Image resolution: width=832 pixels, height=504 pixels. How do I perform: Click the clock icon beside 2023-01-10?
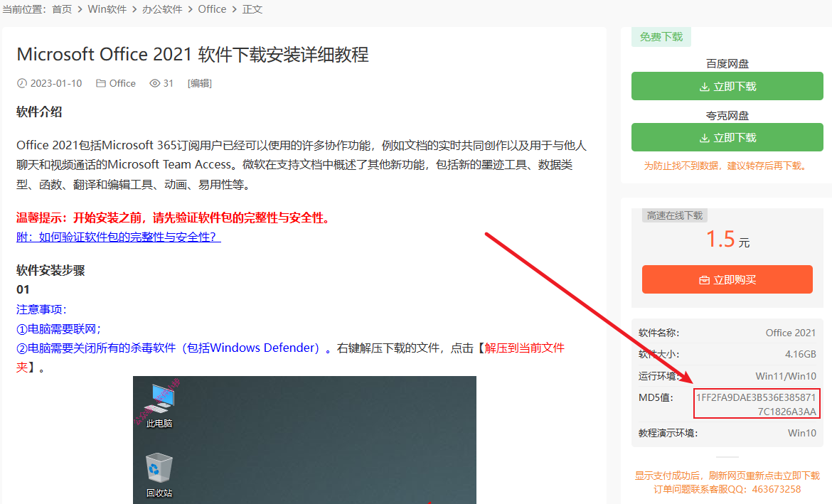[x=22, y=83]
